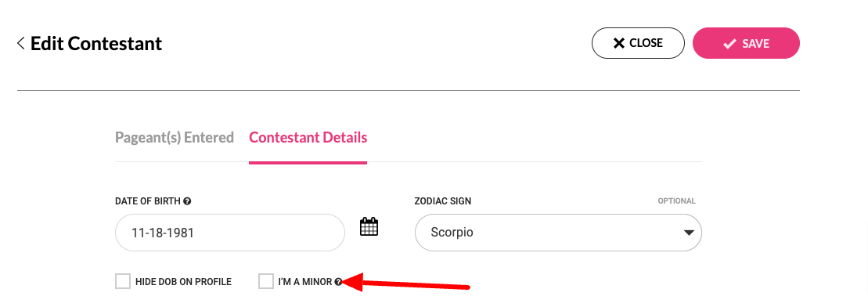Viewport: 868px width, 307px height.
Task: Switch to the Pageant(s) Entered tab
Action: 175,137
